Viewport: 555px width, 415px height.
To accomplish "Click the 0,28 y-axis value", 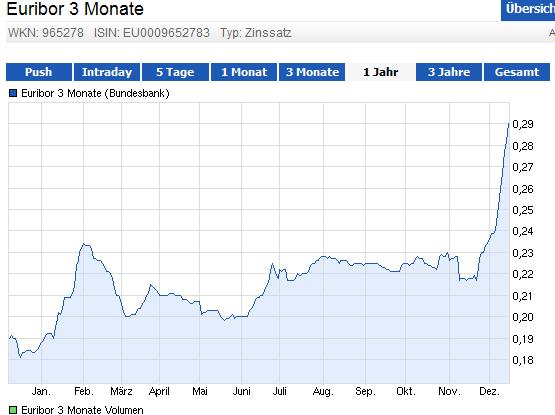I will click(523, 146).
